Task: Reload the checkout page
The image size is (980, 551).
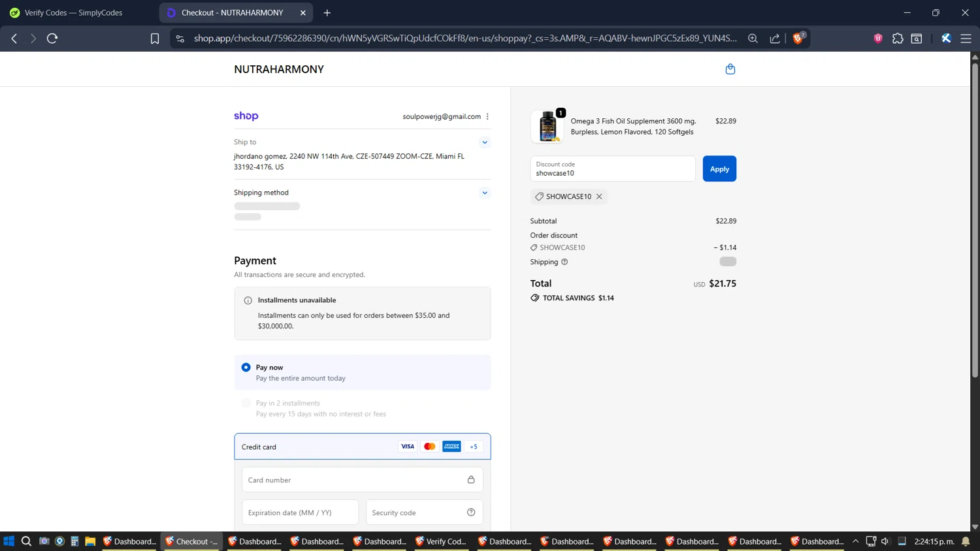Action: 52,39
